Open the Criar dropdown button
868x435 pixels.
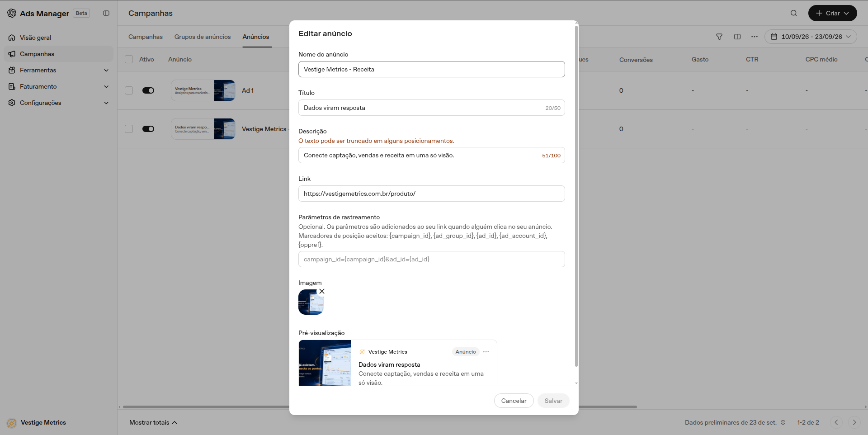tap(832, 13)
